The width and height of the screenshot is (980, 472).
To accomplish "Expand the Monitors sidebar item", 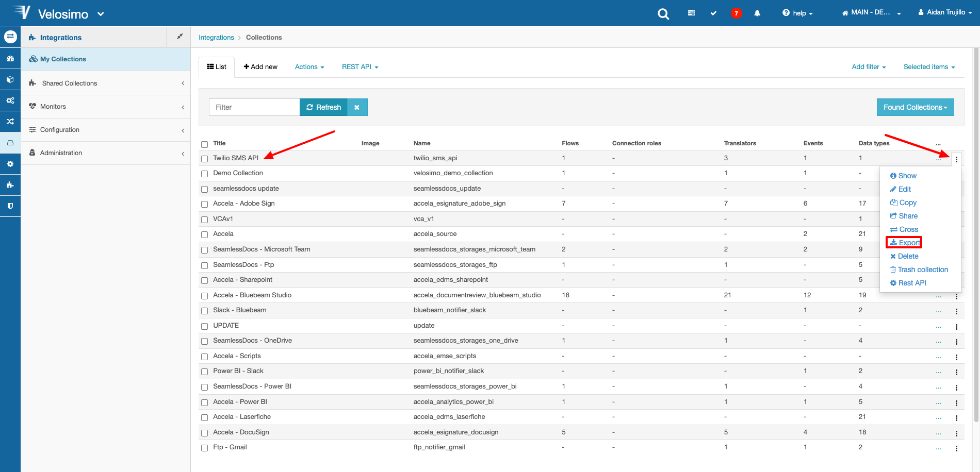I will click(x=106, y=107).
